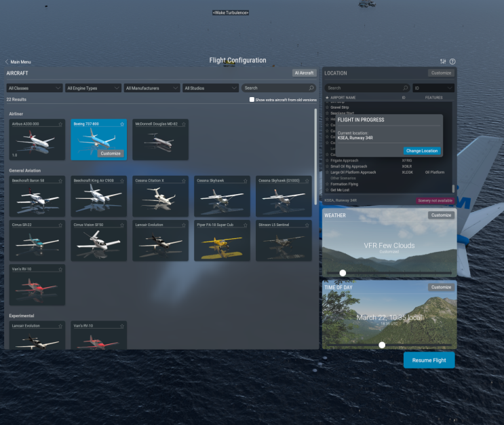Open the All Manufacturers dropdown
Viewport: 504px width, 425px height.
point(152,88)
